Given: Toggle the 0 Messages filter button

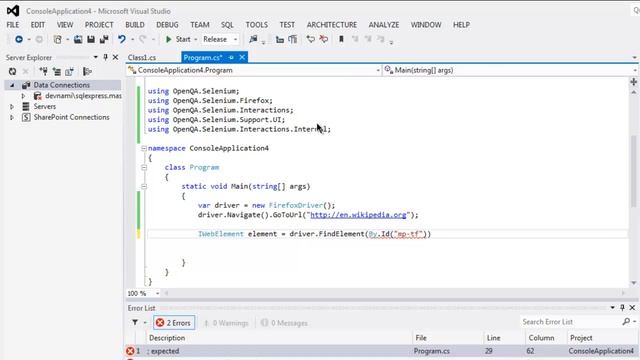Looking at the screenshot, I should click(x=284, y=323).
